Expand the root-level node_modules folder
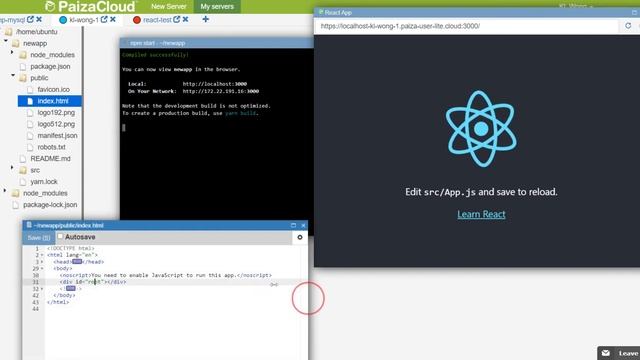This screenshot has height=360, width=640. coord(5,191)
